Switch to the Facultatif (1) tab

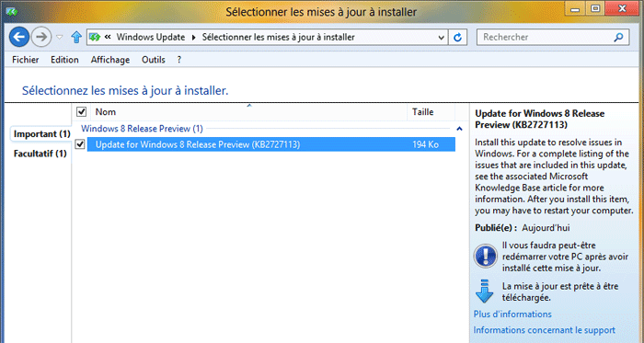pos(40,154)
